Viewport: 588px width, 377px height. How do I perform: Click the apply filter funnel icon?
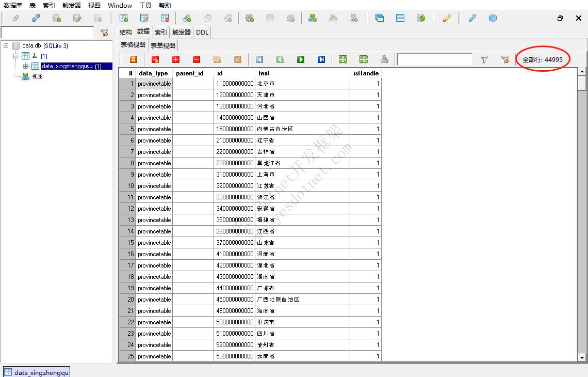(484, 60)
